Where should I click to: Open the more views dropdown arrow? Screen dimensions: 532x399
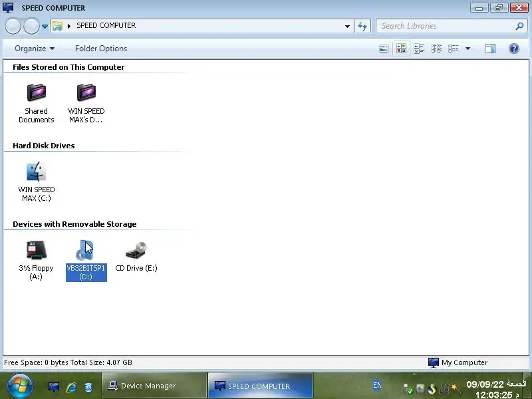point(467,49)
